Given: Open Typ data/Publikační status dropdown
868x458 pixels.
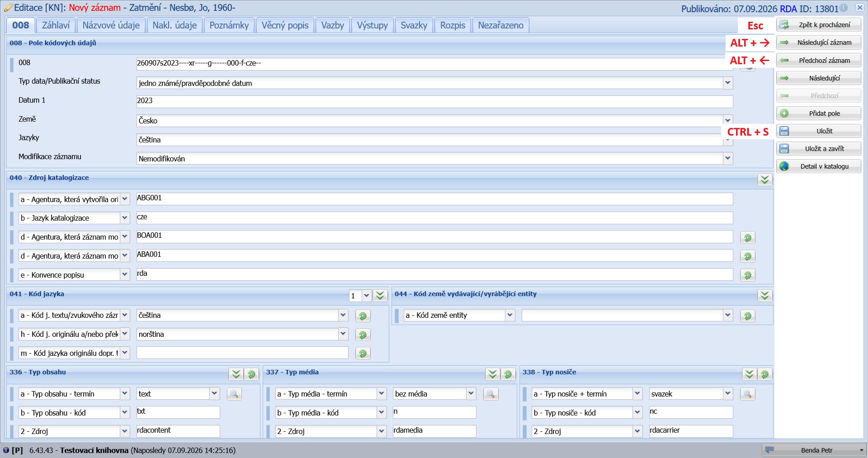Looking at the screenshot, I should click(728, 83).
